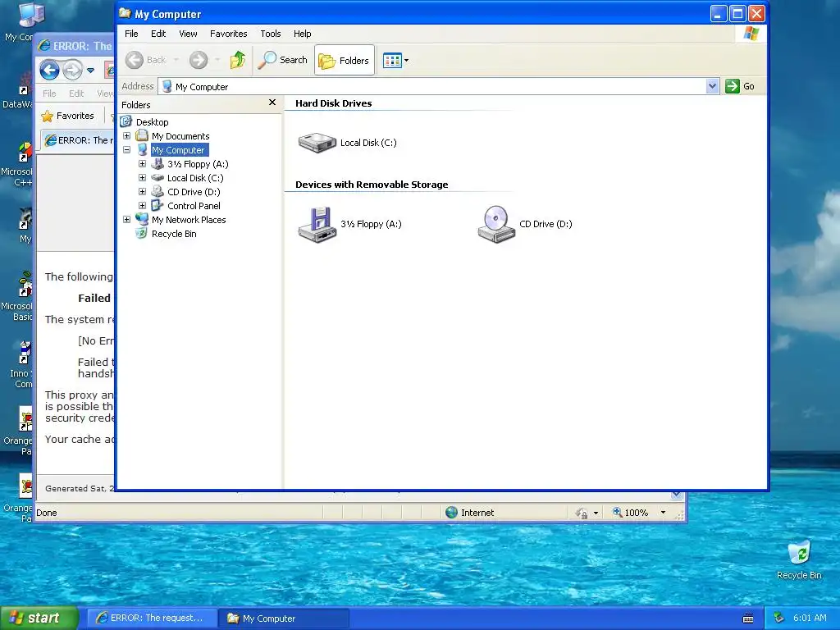
Task: Expand the Control Panel tree node
Action: click(143, 206)
